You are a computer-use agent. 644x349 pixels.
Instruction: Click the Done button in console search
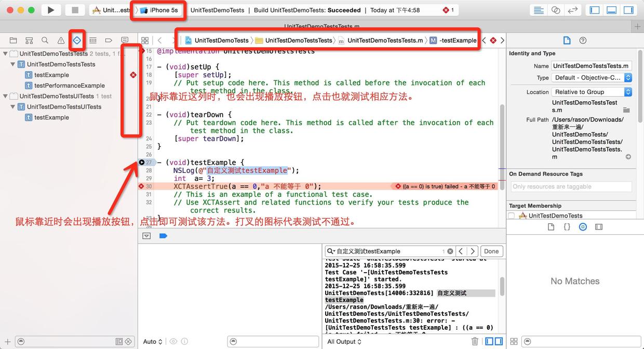pos(491,251)
